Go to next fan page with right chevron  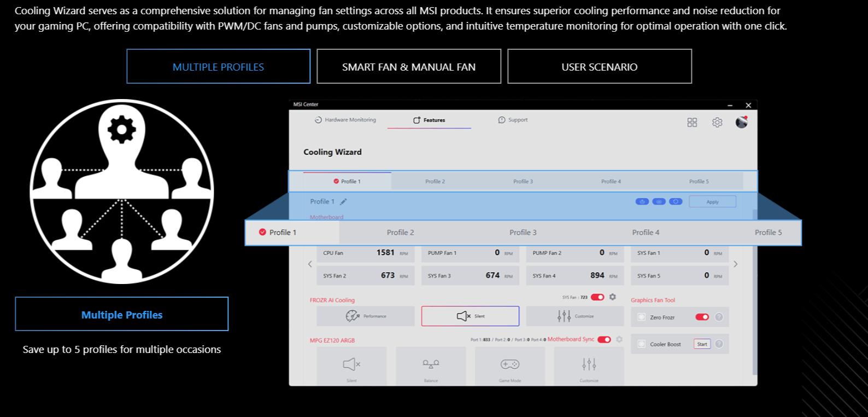pos(735,264)
